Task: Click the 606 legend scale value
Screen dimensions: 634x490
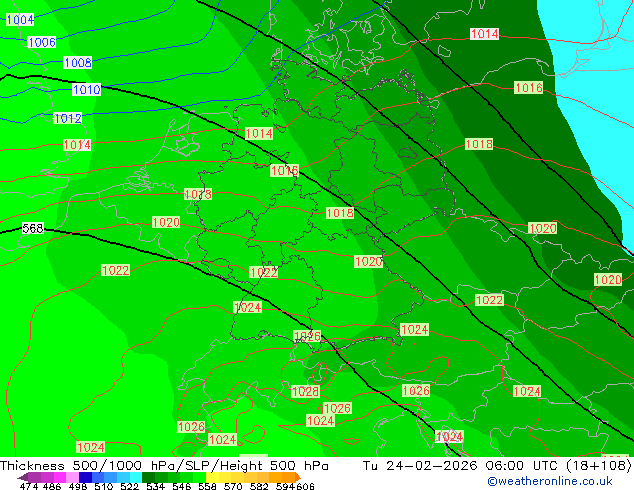Action: 305,486
